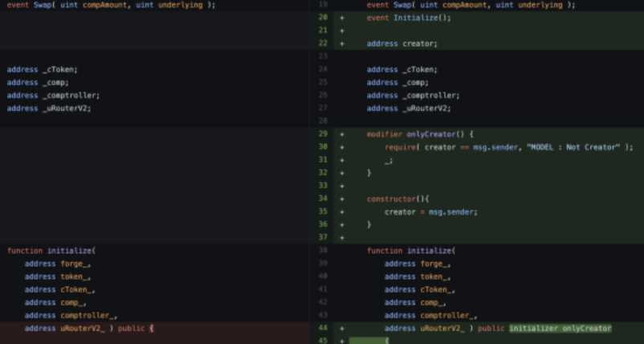
Task: Click the plus marker on line 30
Action: tap(342, 147)
